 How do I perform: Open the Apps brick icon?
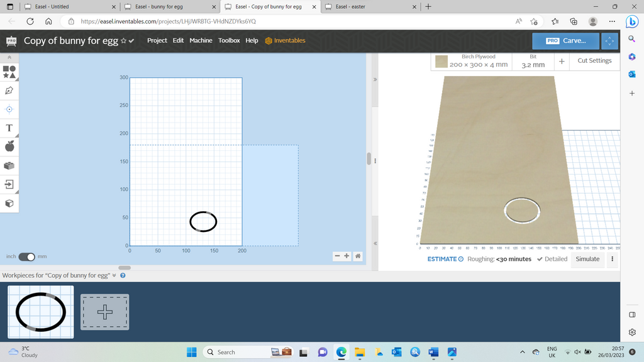(x=9, y=165)
